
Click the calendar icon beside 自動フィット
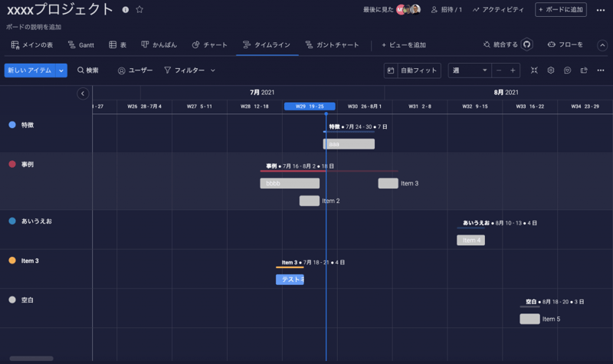(391, 71)
